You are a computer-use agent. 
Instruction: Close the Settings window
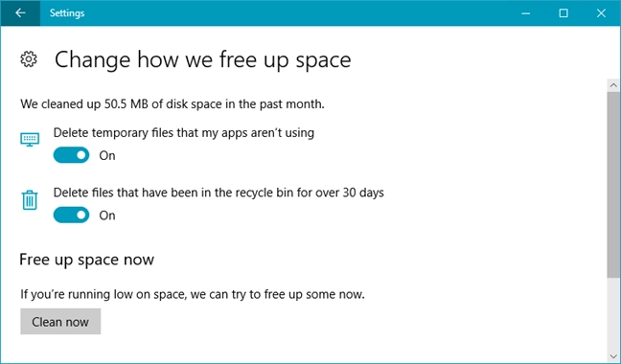[601, 13]
